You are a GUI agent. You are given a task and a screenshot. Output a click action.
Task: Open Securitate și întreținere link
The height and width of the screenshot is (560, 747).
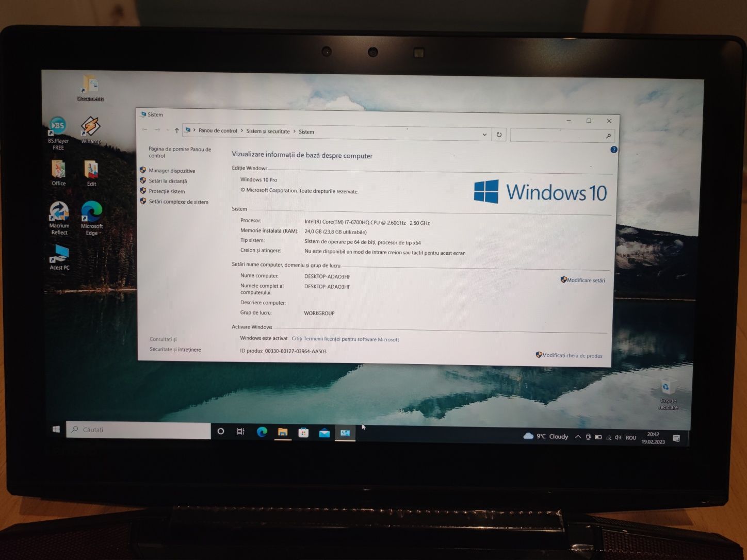click(175, 349)
